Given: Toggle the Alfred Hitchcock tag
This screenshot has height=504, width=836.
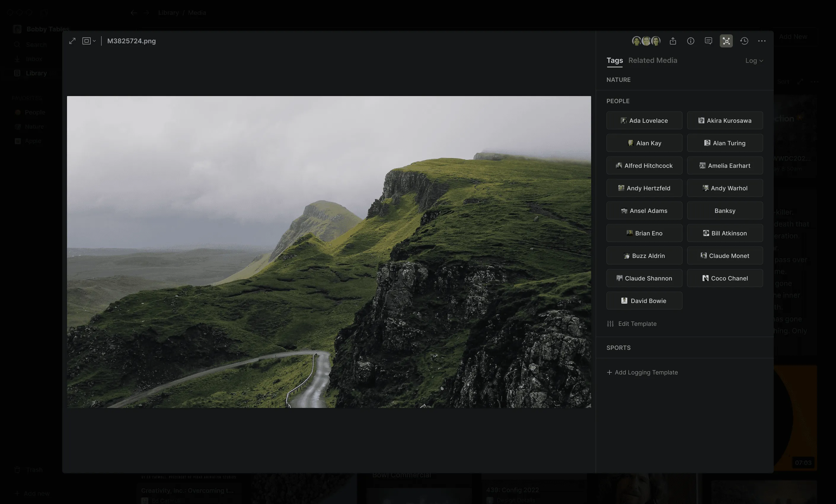Looking at the screenshot, I should coord(644,166).
